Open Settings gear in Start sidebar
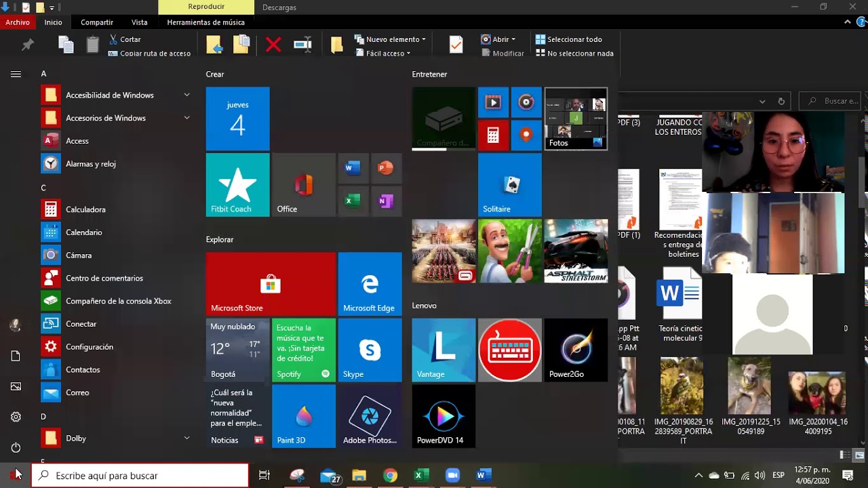868x488 pixels. (16, 417)
